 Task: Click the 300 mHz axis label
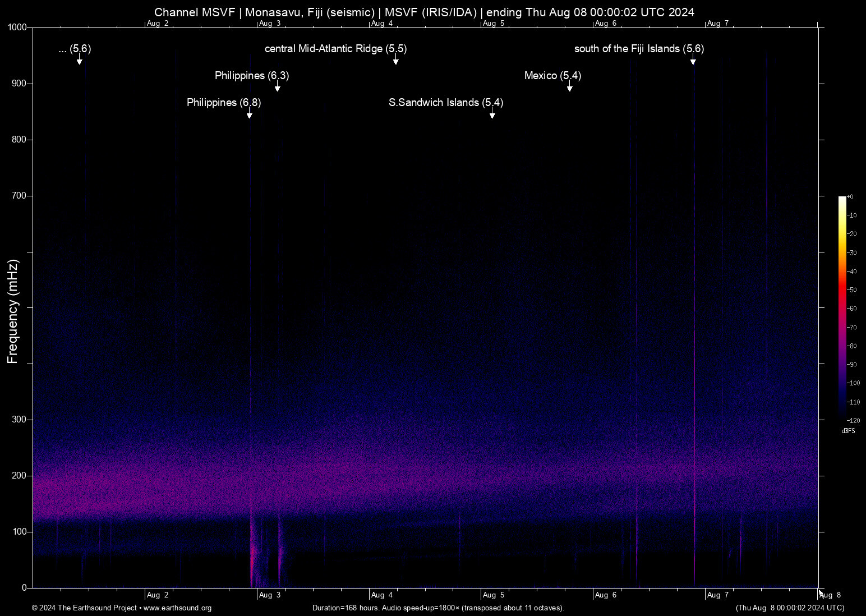(19, 419)
